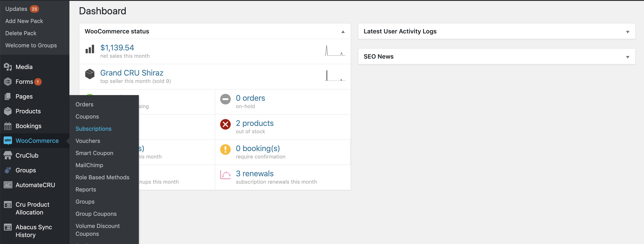
Task: Click the out of stock red X icon
Action: point(225,124)
